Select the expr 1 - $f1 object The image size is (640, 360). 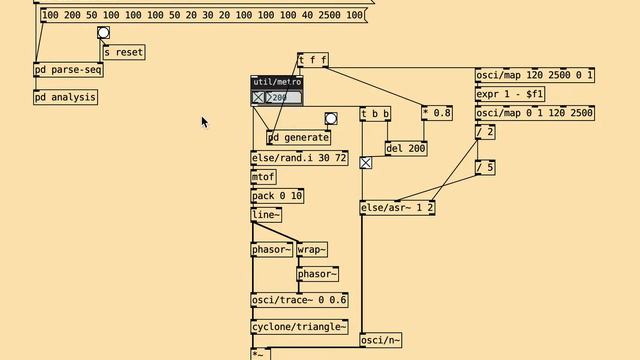[510, 94]
